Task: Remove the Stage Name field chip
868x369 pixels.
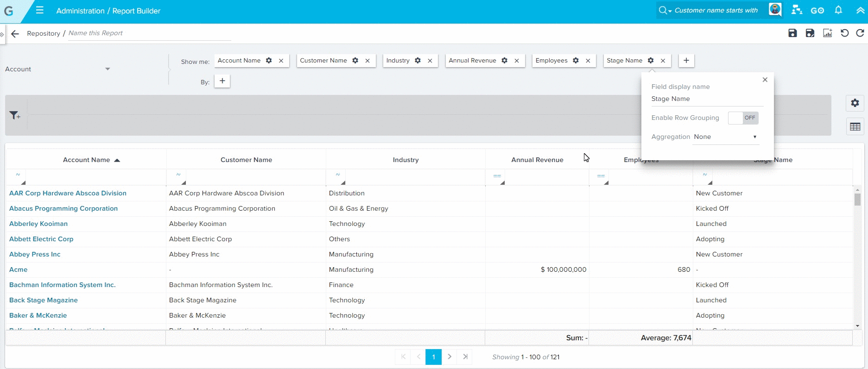Action: coord(663,61)
